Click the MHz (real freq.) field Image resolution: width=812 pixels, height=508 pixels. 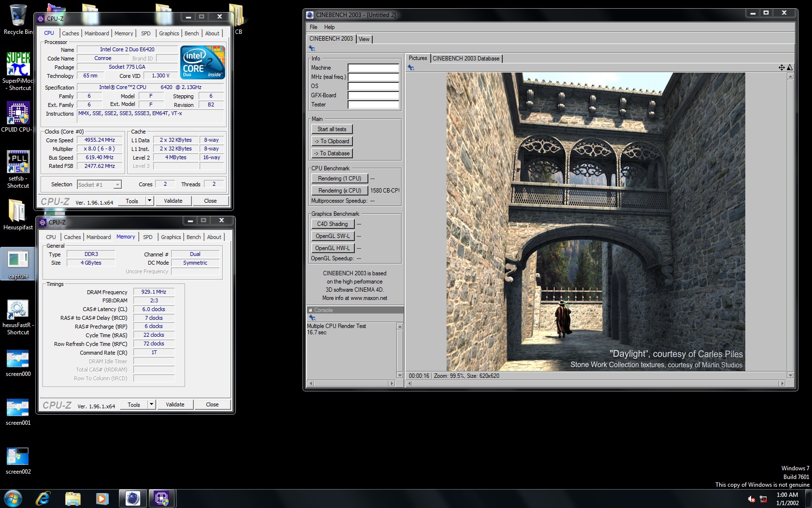[373, 77]
